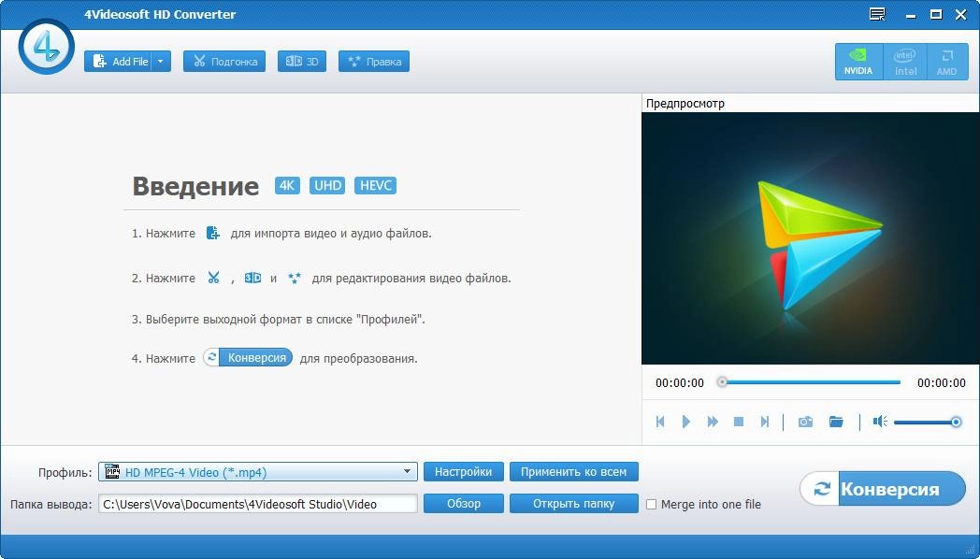Click the playback seek slider

point(811,381)
